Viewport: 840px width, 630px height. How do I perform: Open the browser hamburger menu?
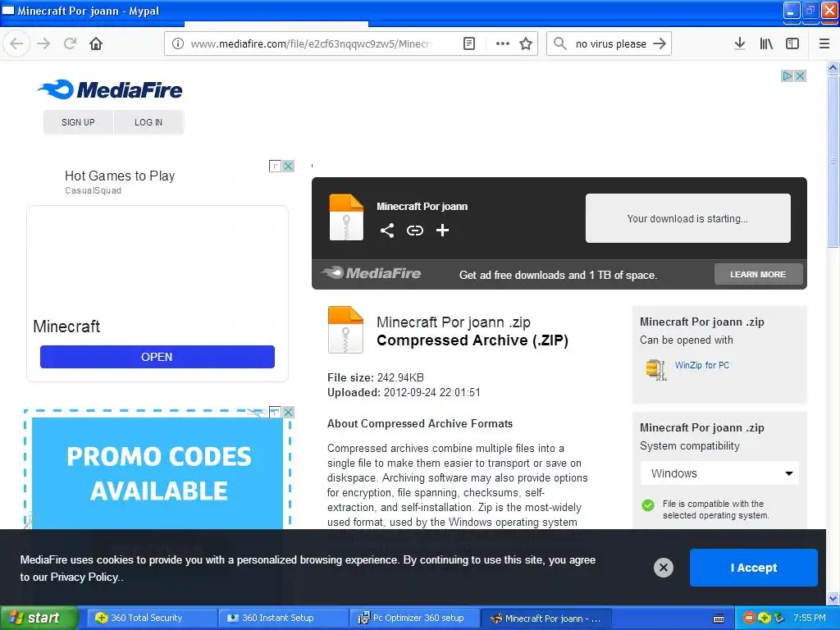tap(824, 43)
